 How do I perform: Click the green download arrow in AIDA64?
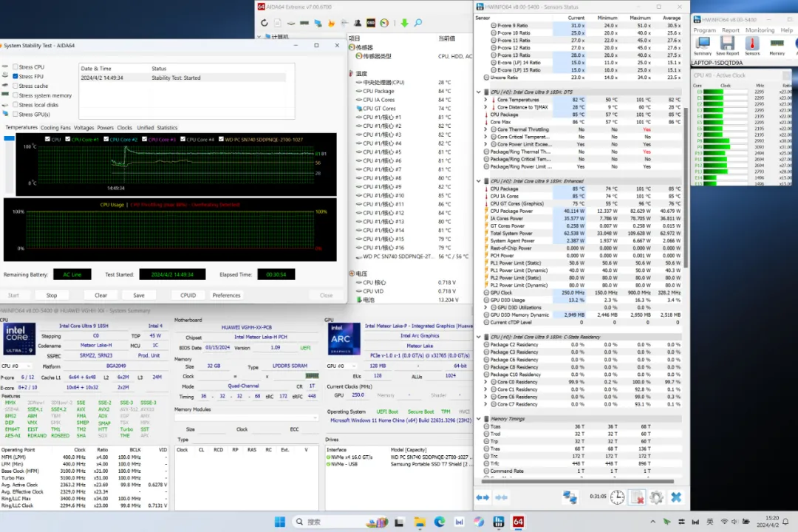tap(404, 23)
